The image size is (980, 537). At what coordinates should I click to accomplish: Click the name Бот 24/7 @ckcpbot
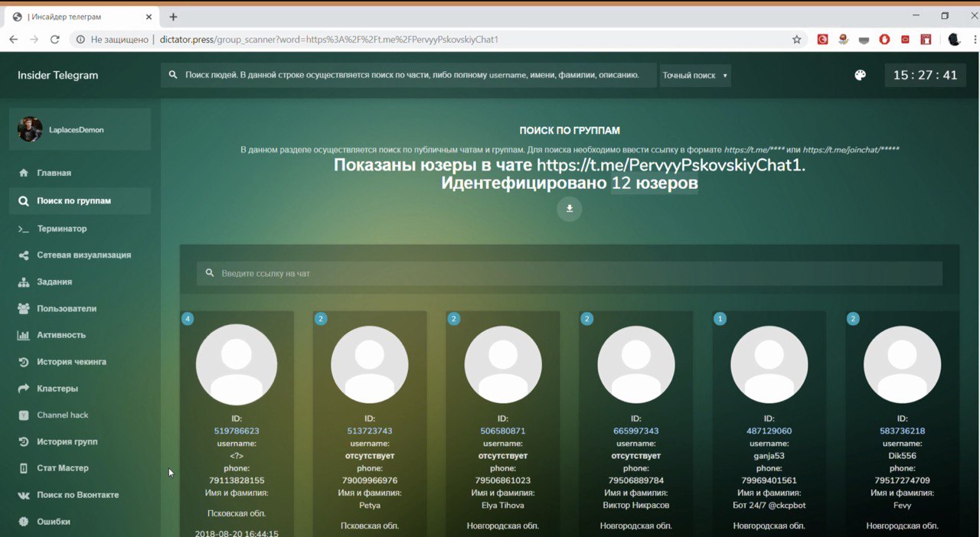tap(769, 506)
